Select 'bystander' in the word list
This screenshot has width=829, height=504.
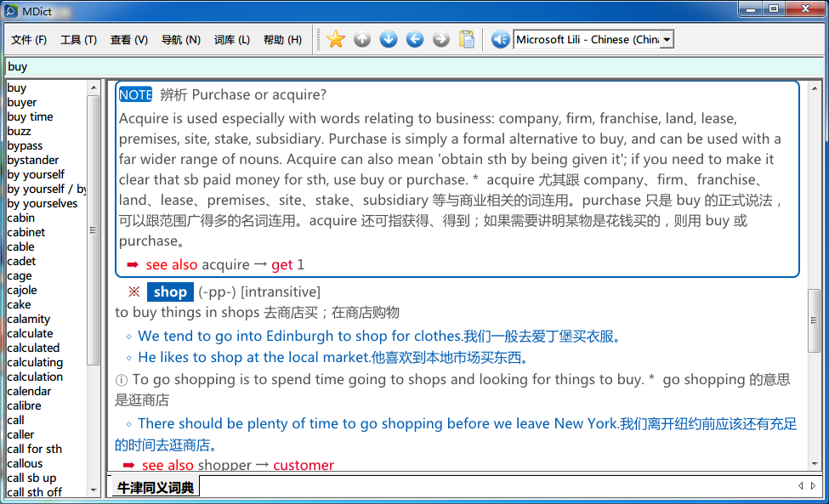tap(33, 160)
